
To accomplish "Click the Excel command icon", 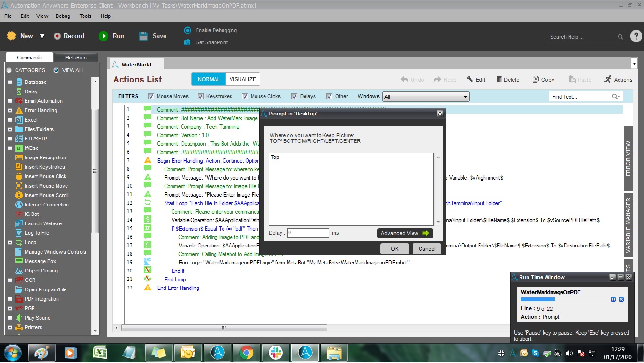I will click(19, 120).
